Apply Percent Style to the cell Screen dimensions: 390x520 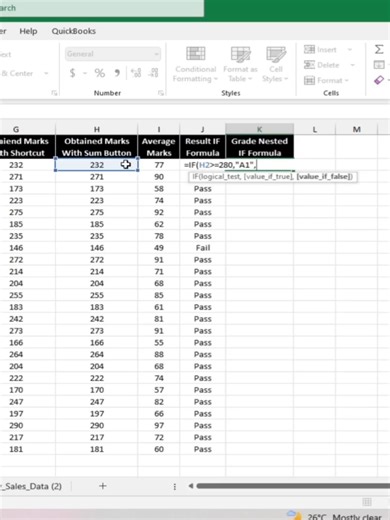[x=100, y=73]
